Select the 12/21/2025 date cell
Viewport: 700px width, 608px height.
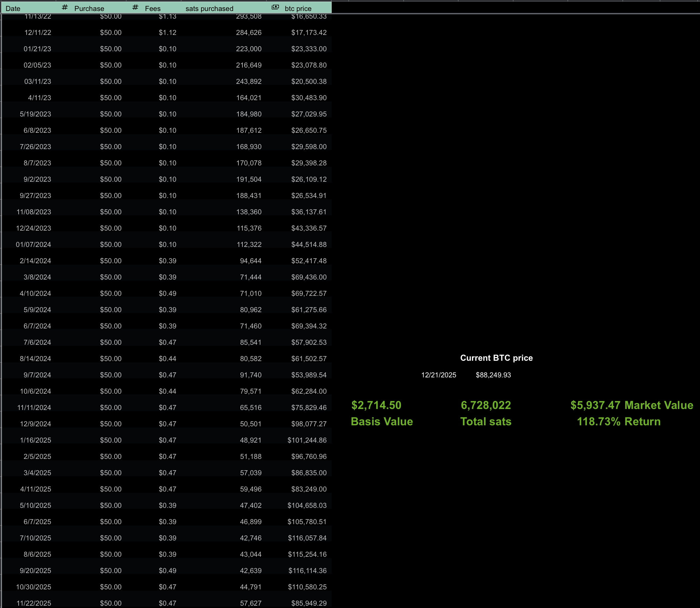[439, 375]
